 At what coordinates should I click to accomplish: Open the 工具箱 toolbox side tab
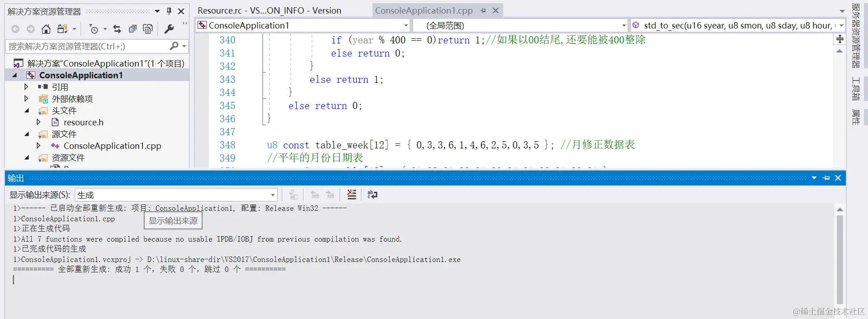856,89
